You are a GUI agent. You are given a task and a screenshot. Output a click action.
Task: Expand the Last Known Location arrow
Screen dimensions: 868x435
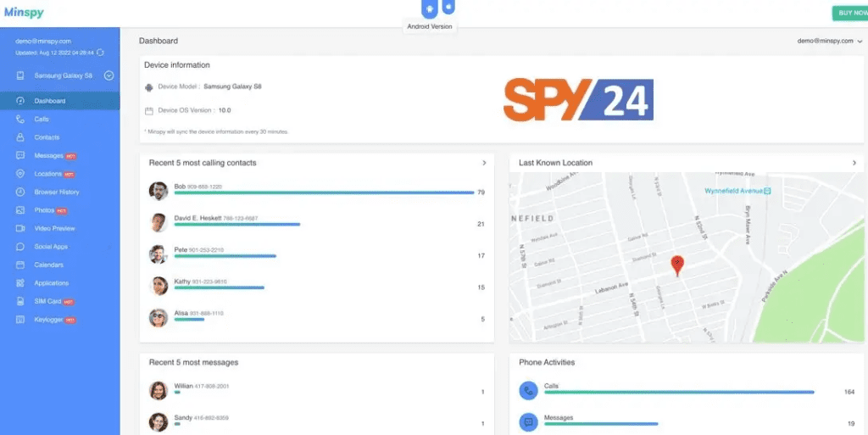pos(854,163)
